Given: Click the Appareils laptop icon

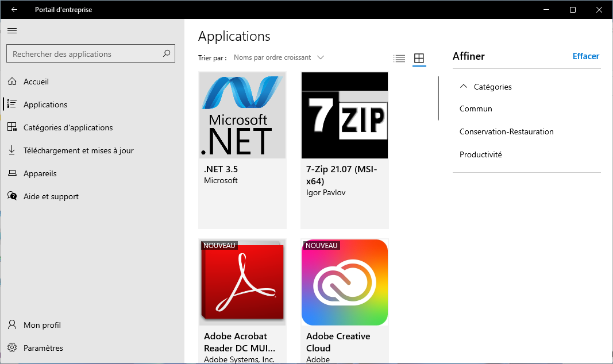Looking at the screenshot, I should coord(12,173).
